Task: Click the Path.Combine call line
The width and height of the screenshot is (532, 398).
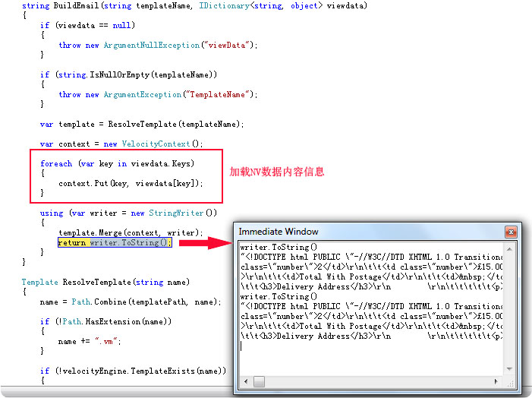Action: pyautogui.click(x=131, y=302)
